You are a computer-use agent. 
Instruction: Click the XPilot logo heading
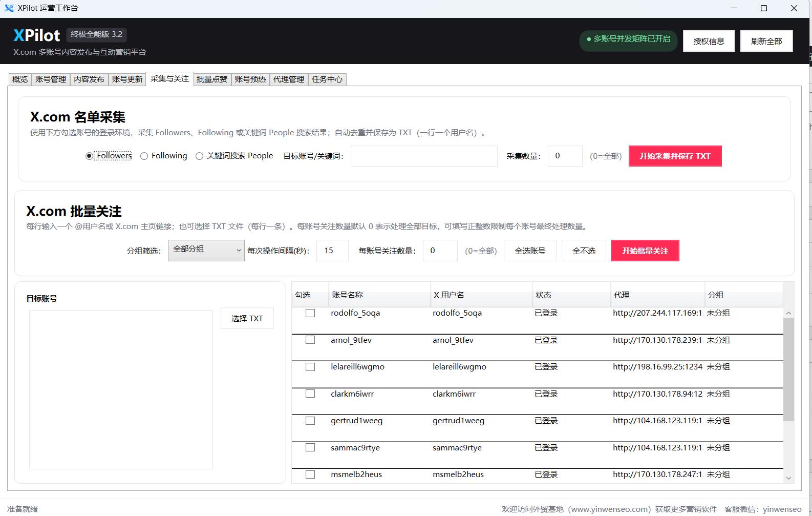[37, 35]
